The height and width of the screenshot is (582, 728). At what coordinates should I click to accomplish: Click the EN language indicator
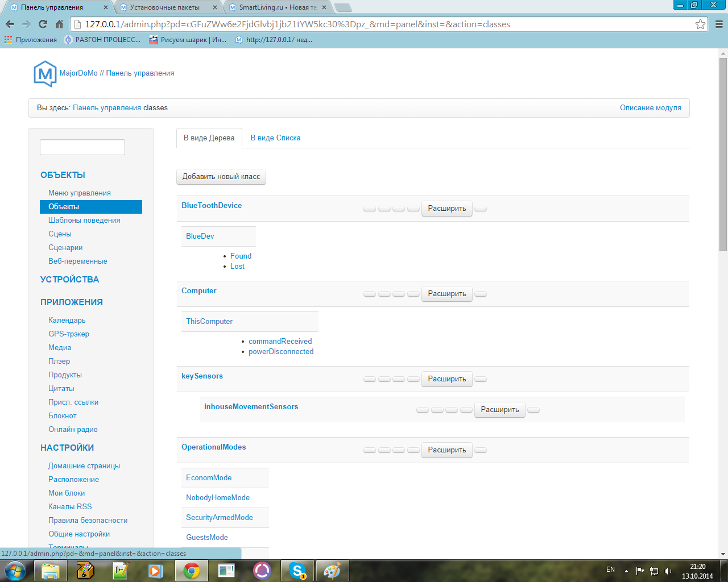(x=610, y=569)
